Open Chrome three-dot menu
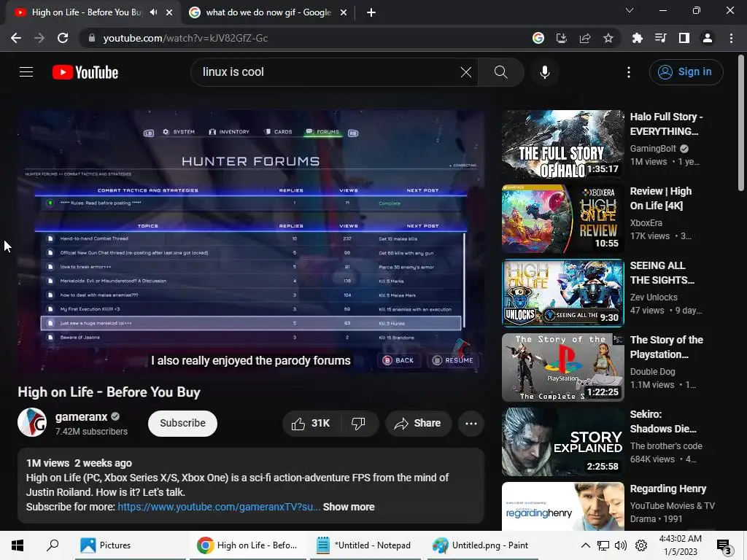This screenshot has height=560, width=747. (x=731, y=38)
